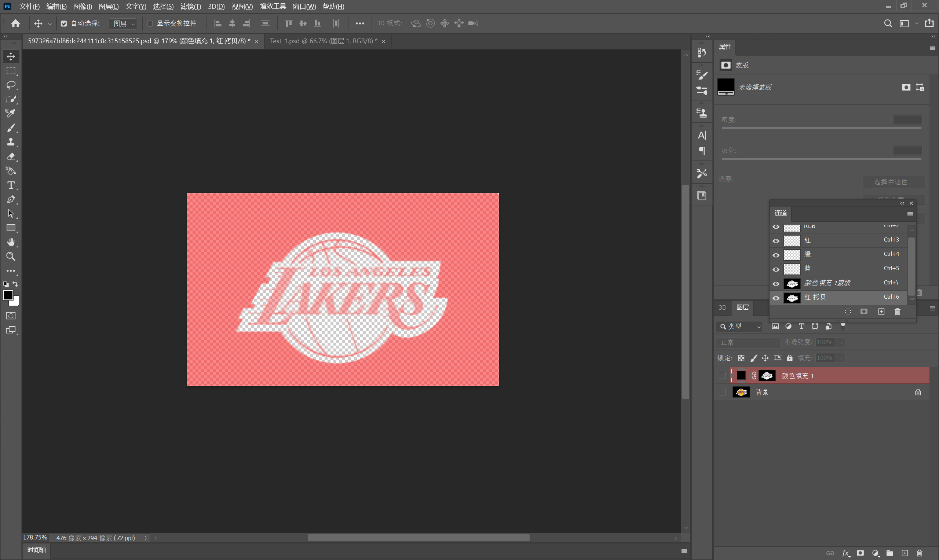Open the Channels panel flyout menu
This screenshot has height=560, width=939.
[x=910, y=214]
